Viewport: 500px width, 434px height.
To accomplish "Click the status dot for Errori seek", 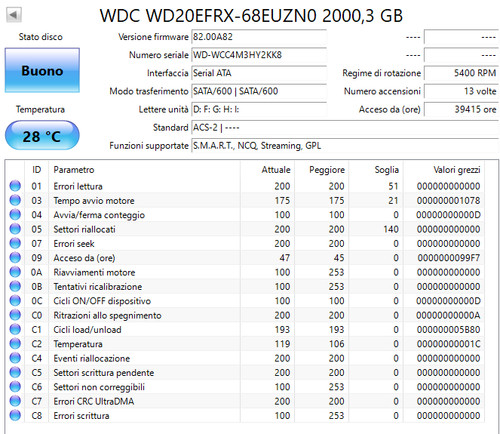I will [15, 243].
